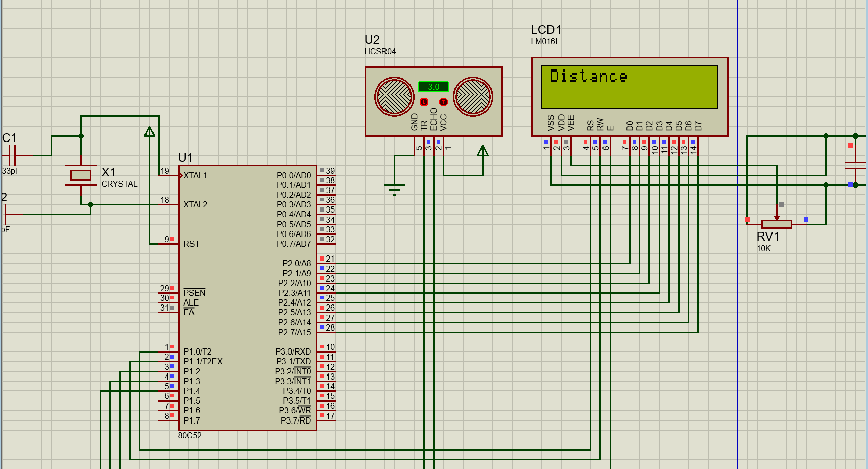Click pin number 28 beside P2.7/A15
The width and height of the screenshot is (868, 469).
click(x=330, y=328)
